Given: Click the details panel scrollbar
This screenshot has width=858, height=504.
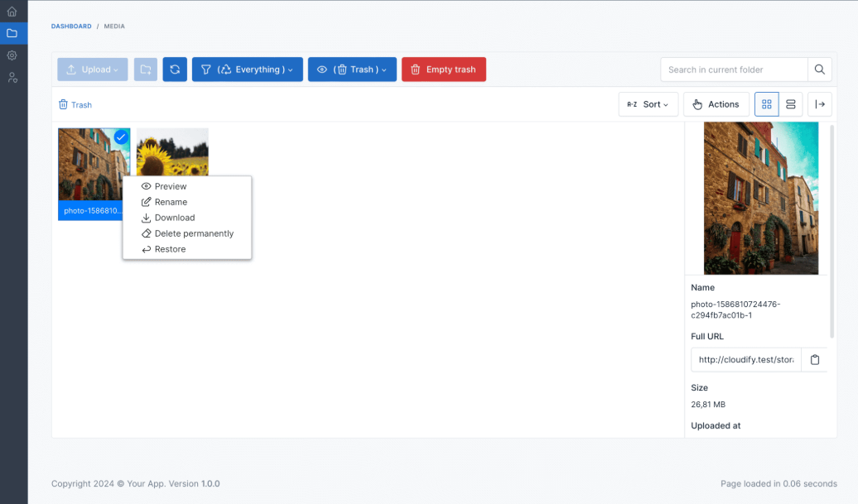Looking at the screenshot, I should pyautogui.click(x=832, y=233).
